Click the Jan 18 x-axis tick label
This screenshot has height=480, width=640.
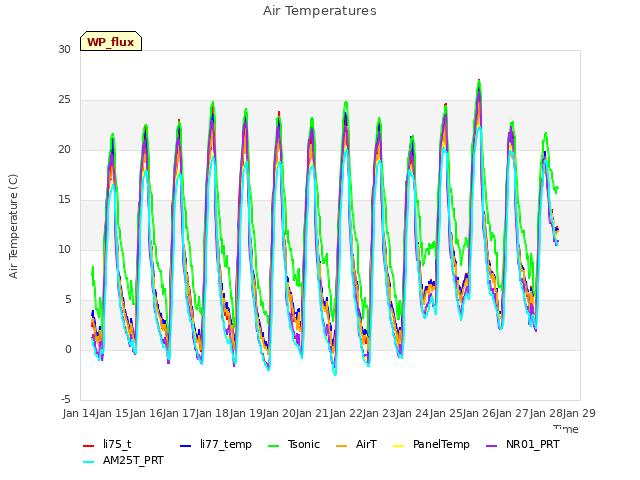coord(213,413)
